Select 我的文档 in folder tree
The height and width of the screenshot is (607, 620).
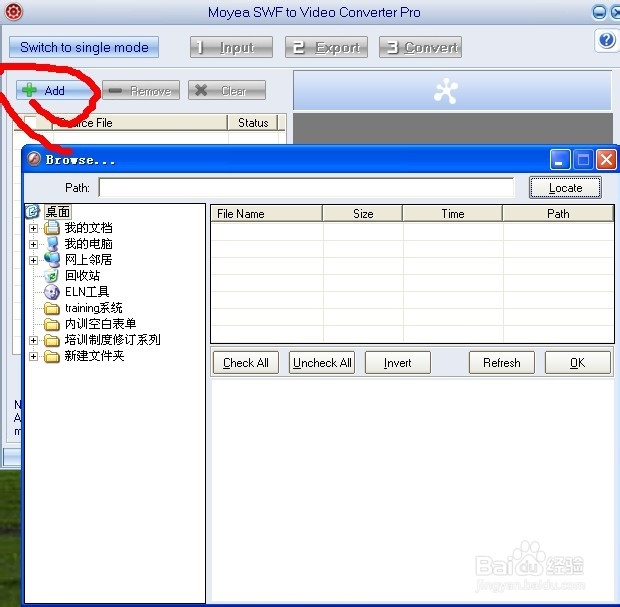click(x=89, y=228)
